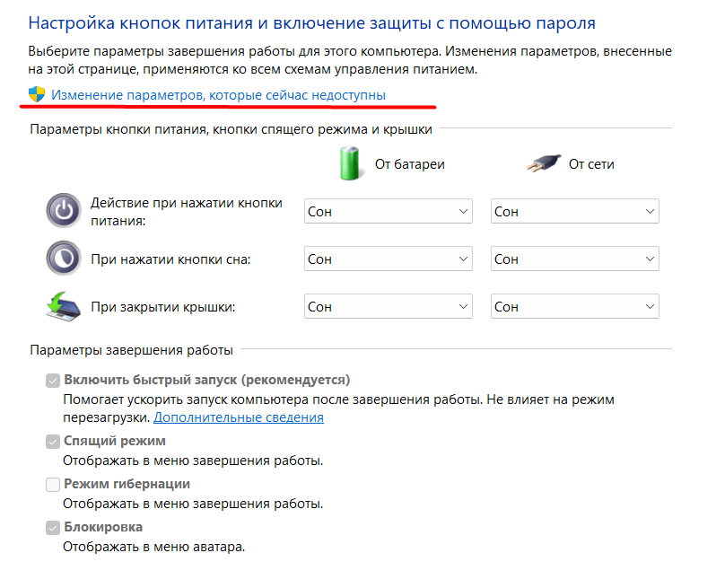Screen dimensions: 725x588
Task: Open power button action dropdown on battery
Action: pos(388,212)
